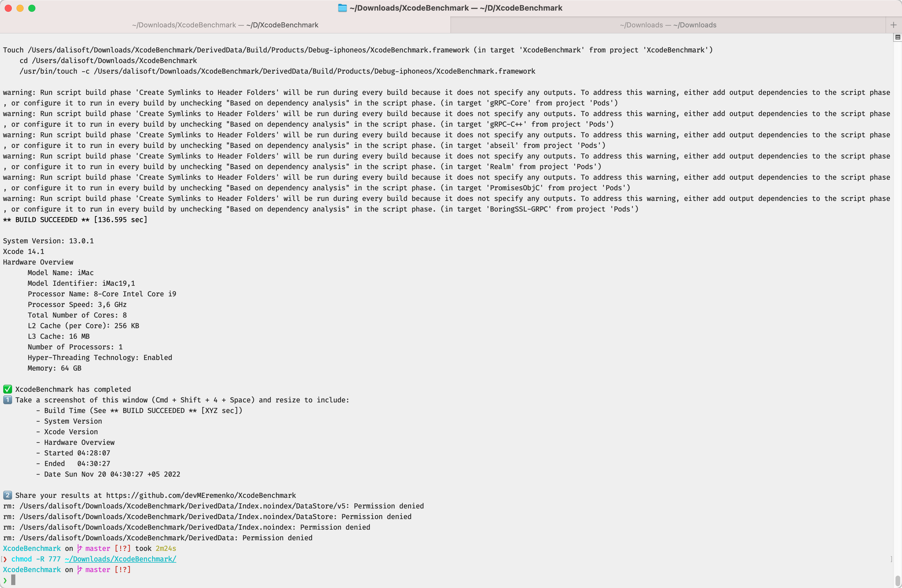The height and width of the screenshot is (588, 902).
Task: Click the blue number one step icon
Action: pyautogui.click(x=7, y=400)
